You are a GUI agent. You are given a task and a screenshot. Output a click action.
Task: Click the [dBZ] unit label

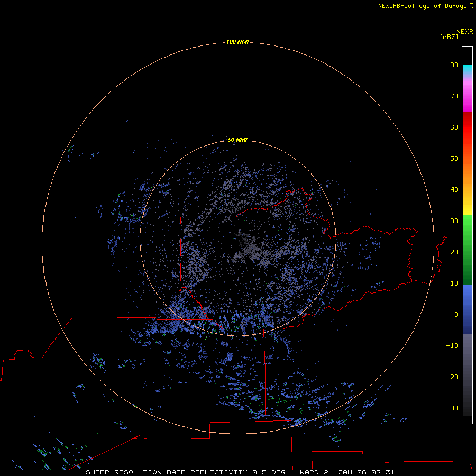pyautogui.click(x=449, y=36)
